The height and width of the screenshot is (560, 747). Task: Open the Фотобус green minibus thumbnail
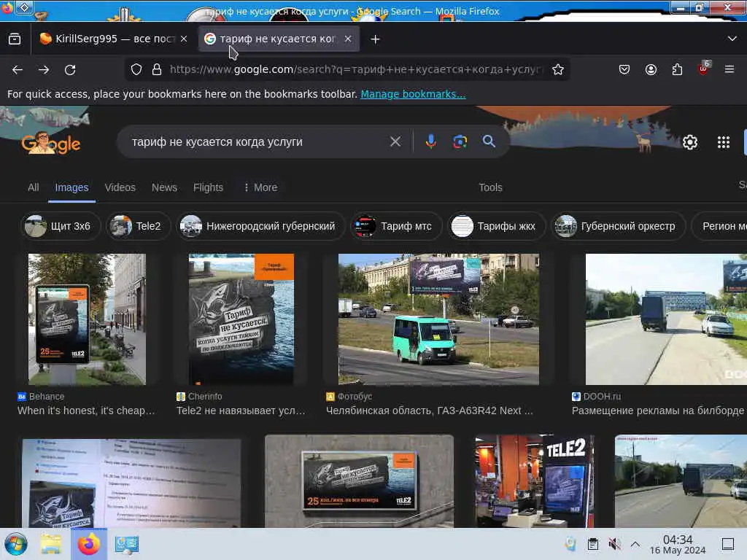tap(438, 319)
